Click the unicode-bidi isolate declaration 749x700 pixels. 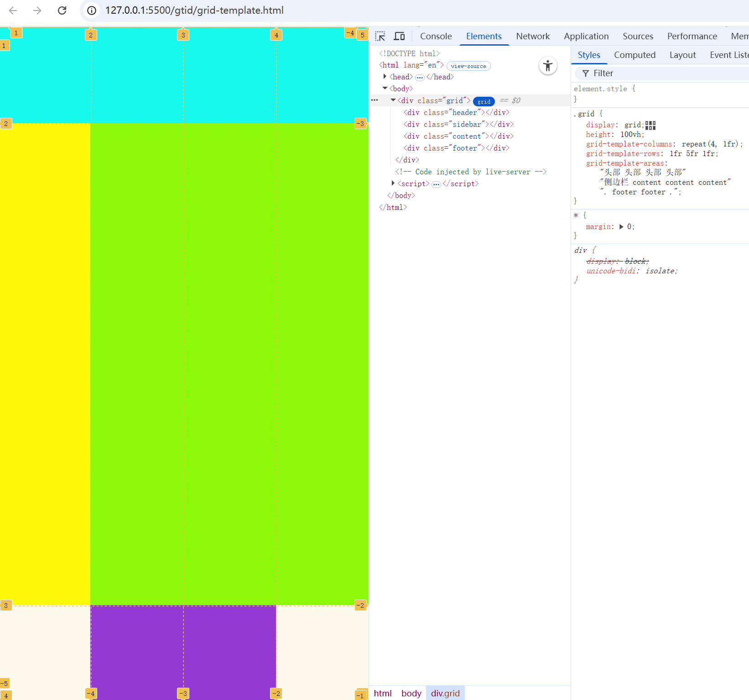pos(631,271)
